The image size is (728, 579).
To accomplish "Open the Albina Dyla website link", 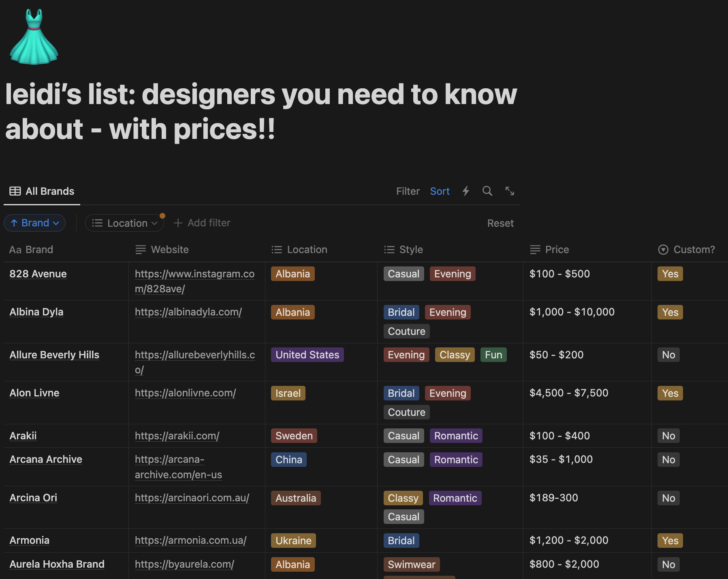I will [x=188, y=312].
